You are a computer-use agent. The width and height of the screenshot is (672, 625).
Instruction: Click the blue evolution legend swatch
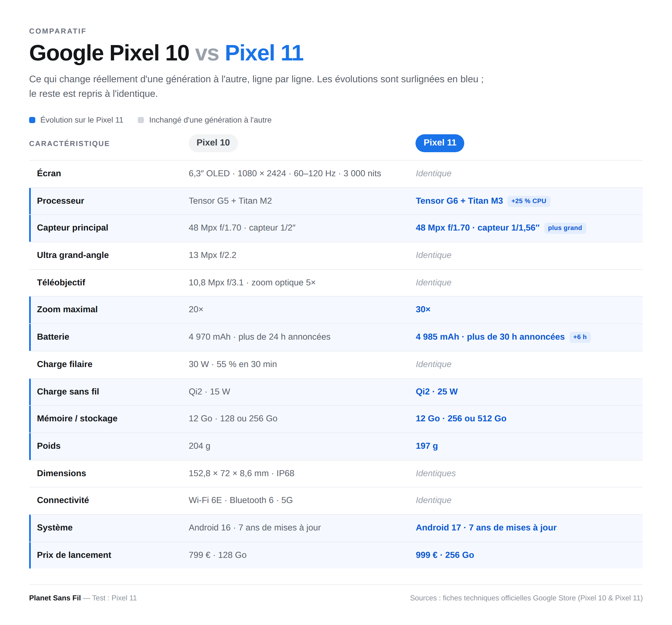click(x=32, y=120)
